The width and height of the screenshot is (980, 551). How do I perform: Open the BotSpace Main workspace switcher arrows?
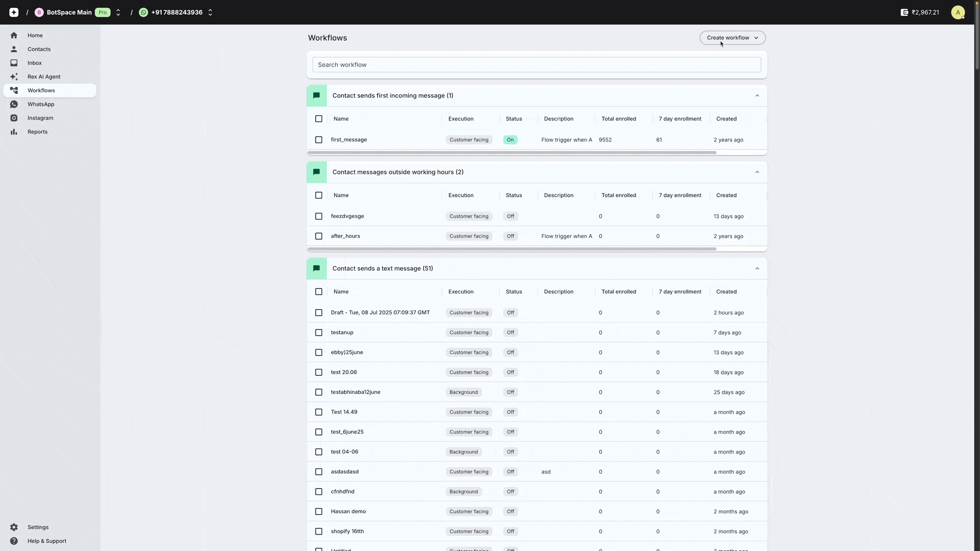118,12
